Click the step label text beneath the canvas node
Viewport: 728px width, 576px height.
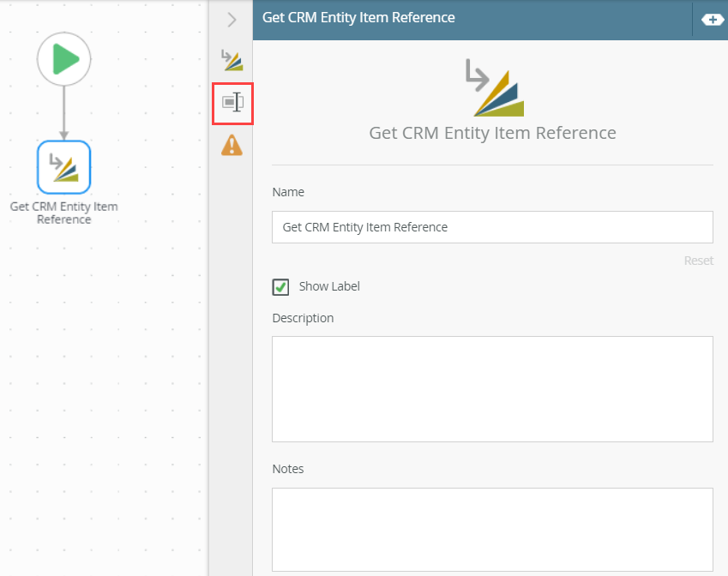[64, 213]
